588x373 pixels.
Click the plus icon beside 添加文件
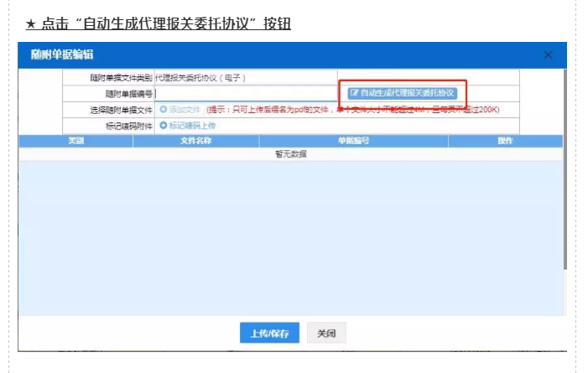[x=163, y=109]
